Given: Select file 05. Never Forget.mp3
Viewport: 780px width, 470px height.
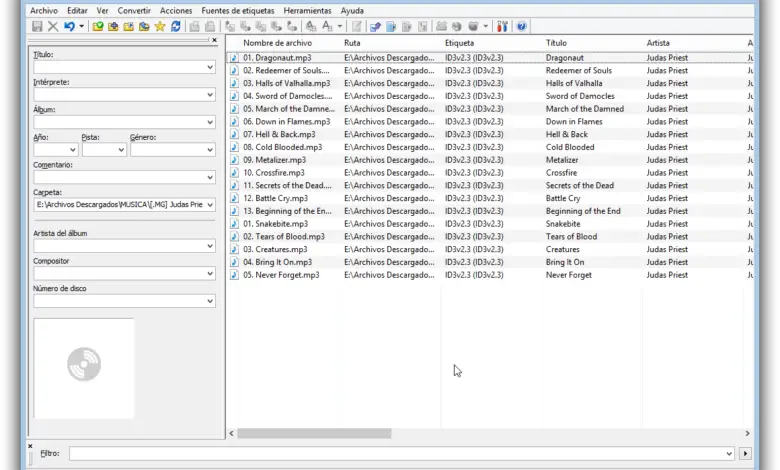Looking at the screenshot, I should click(x=281, y=275).
